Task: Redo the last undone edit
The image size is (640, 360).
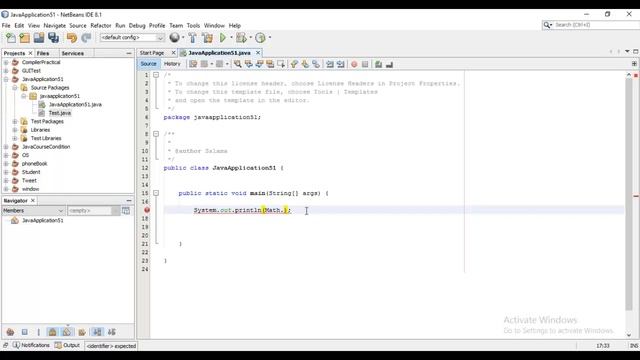Action: click(86, 38)
